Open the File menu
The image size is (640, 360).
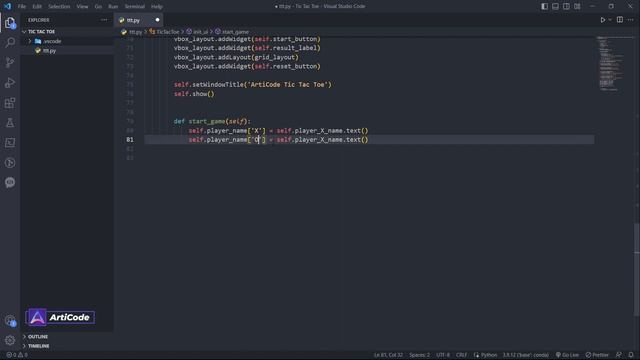point(22,7)
